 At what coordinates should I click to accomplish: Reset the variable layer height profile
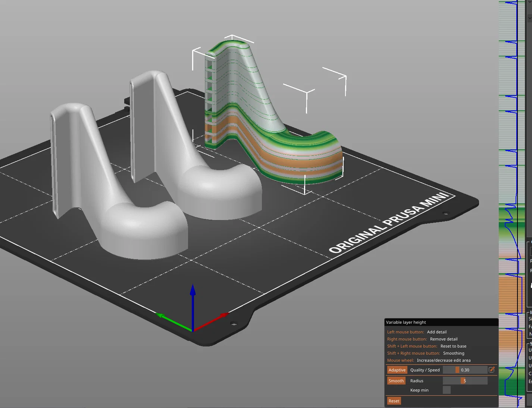coord(394,401)
